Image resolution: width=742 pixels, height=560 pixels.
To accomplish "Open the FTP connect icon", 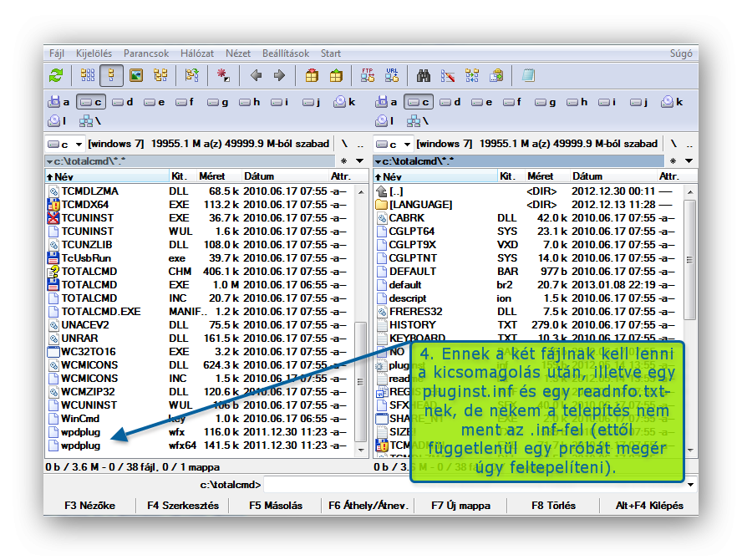I will click(x=368, y=75).
